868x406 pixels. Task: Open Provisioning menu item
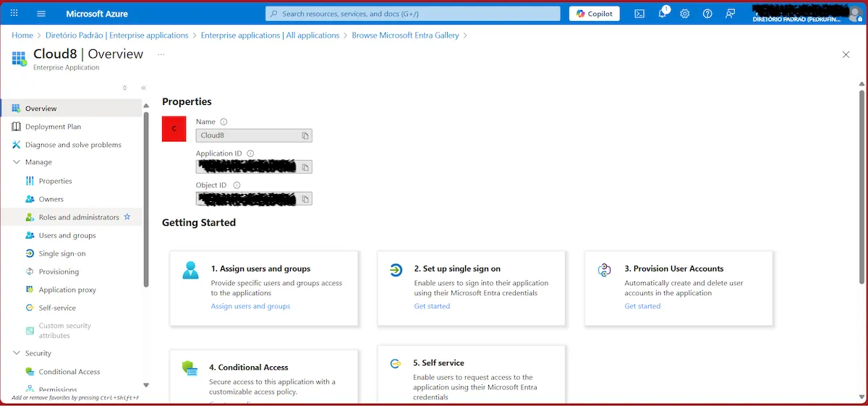click(59, 271)
